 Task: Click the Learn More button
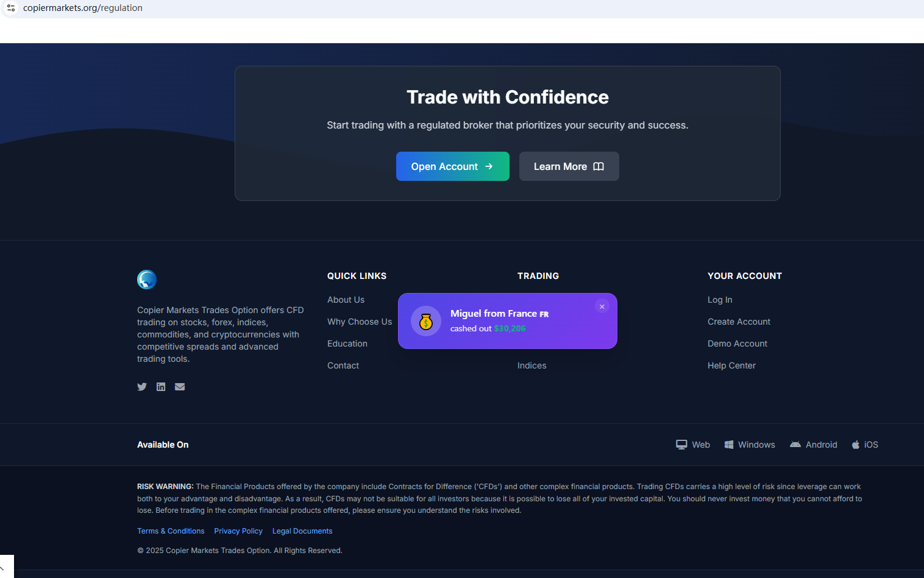[569, 166]
